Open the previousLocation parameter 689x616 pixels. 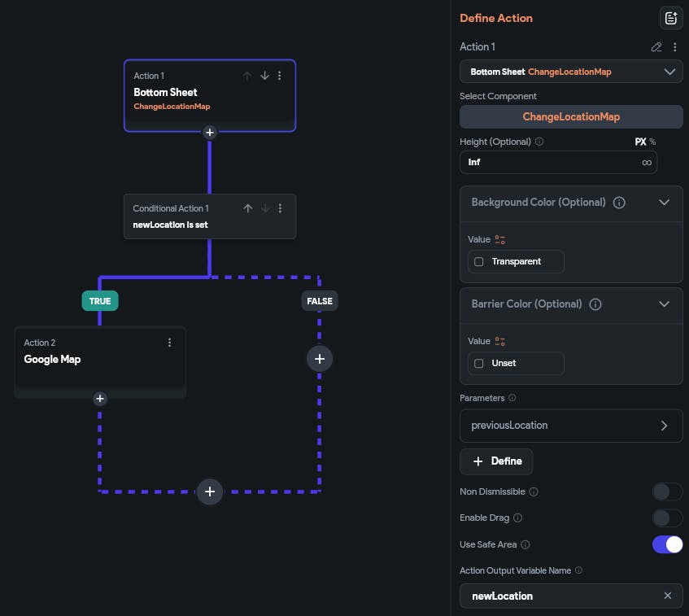571,426
